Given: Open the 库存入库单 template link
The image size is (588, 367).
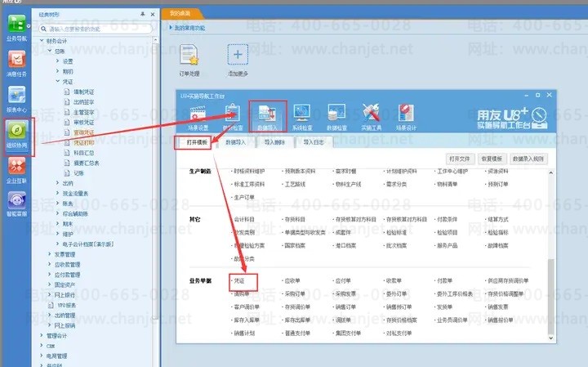Looking at the screenshot, I should pos(247,320).
